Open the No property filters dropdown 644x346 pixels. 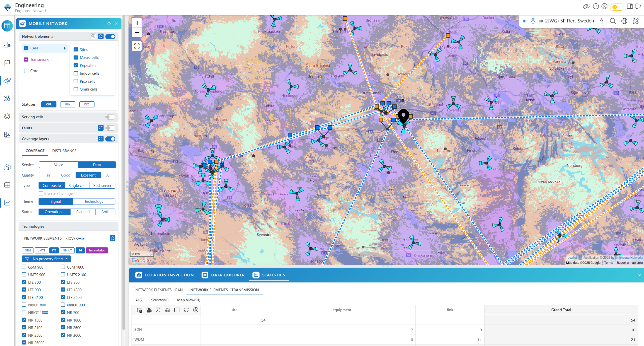point(46,259)
